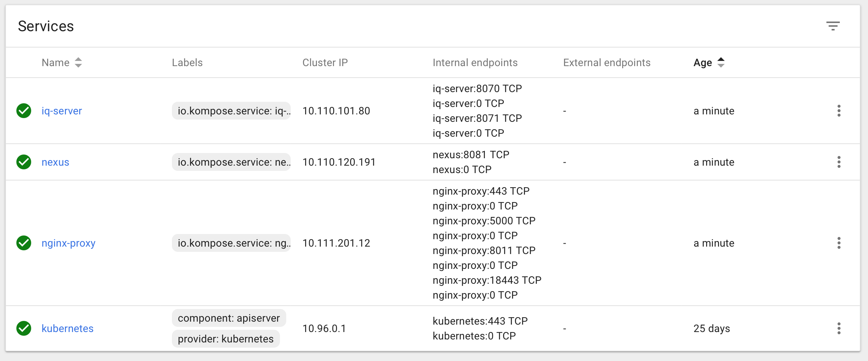
Task: Click the green status icon beside nginx-proxy
Action: [x=24, y=243]
